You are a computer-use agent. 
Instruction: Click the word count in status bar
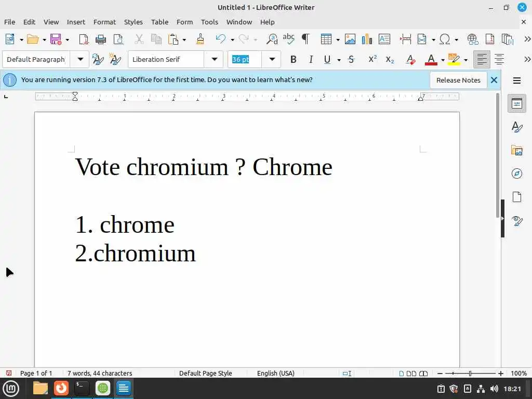click(x=100, y=373)
